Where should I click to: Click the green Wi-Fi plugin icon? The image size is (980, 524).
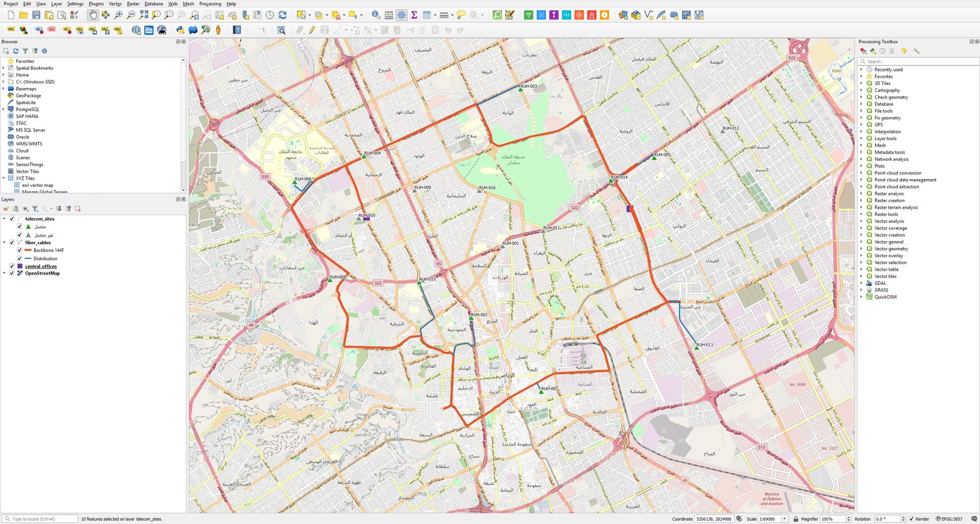(x=529, y=15)
